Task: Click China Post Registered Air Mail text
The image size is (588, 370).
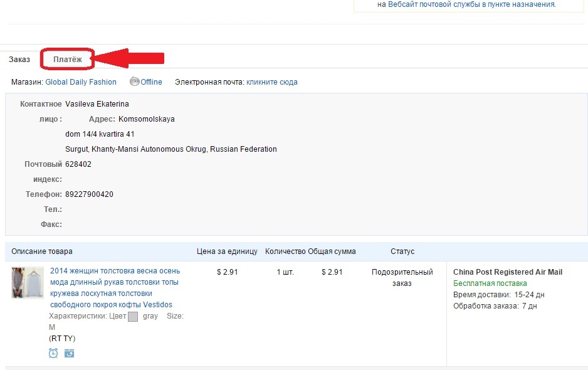Action: 508,272
